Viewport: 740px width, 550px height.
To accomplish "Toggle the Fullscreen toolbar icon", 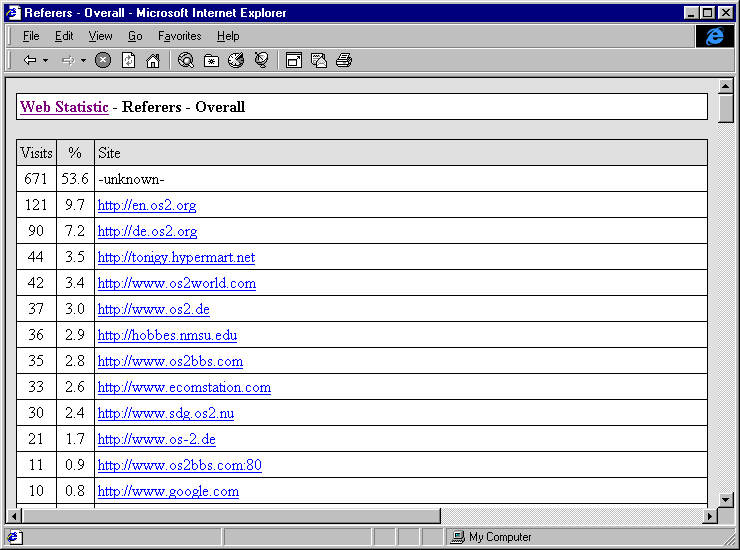I will pos(294,60).
